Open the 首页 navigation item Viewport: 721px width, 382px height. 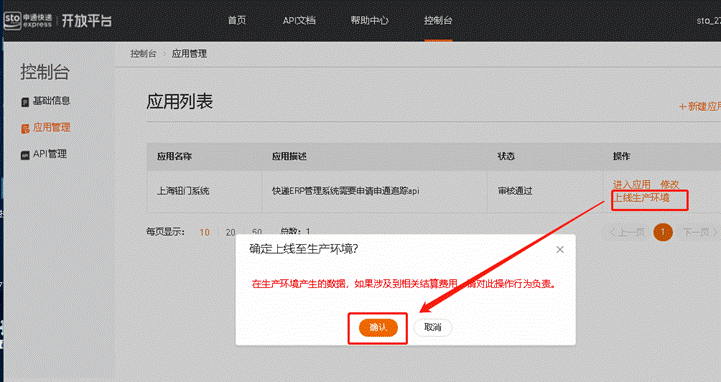(x=237, y=20)
